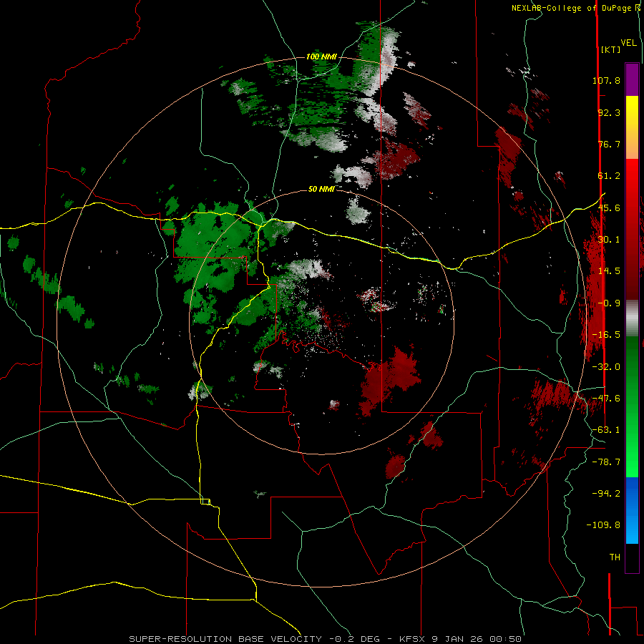Select the 107.8 value on velocity scale
644x644 pixels.
pos(606,80)
